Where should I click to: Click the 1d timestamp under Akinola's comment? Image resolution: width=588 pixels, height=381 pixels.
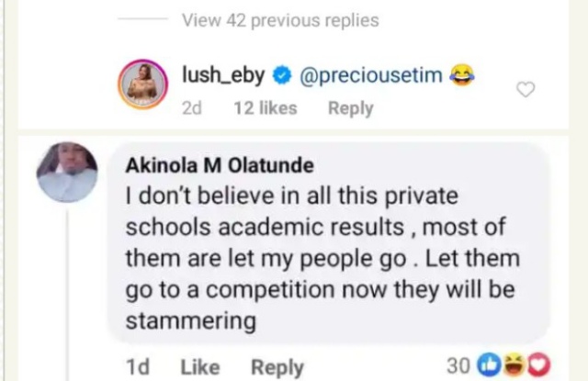click(x=137, y=367)
